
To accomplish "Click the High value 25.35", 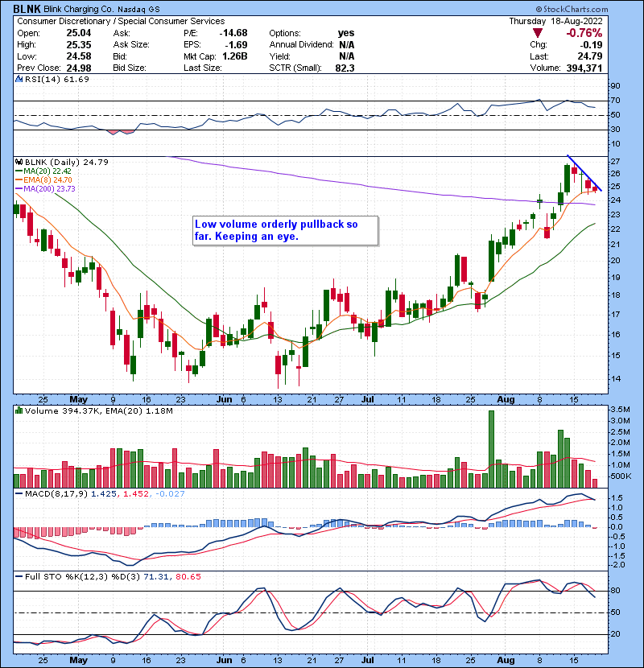I will click(x=79, y=45).
